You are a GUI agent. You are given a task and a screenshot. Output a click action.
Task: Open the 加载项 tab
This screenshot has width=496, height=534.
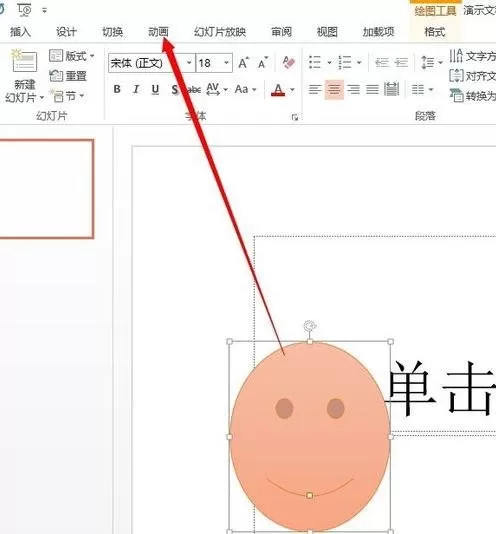point(378,32)
